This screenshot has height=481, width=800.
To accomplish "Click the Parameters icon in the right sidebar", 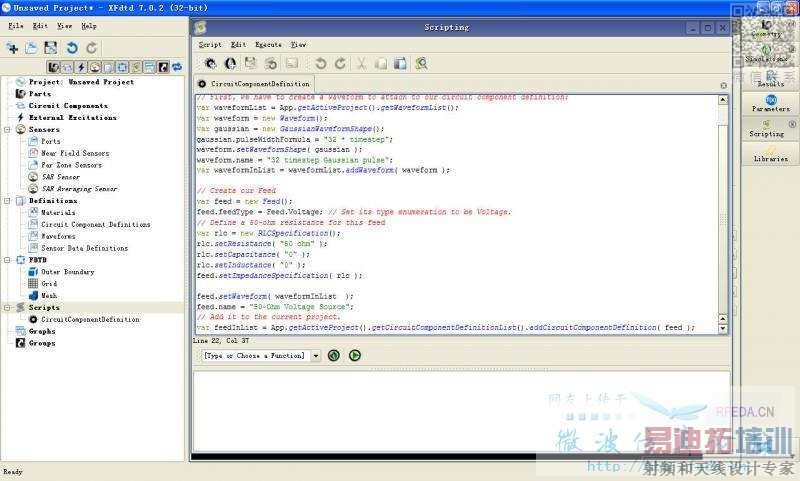I will [770, 99].
